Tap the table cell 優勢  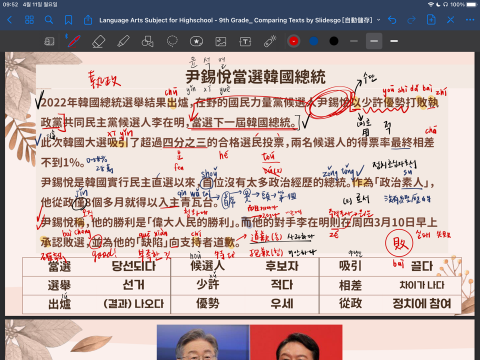click(208, 303)
